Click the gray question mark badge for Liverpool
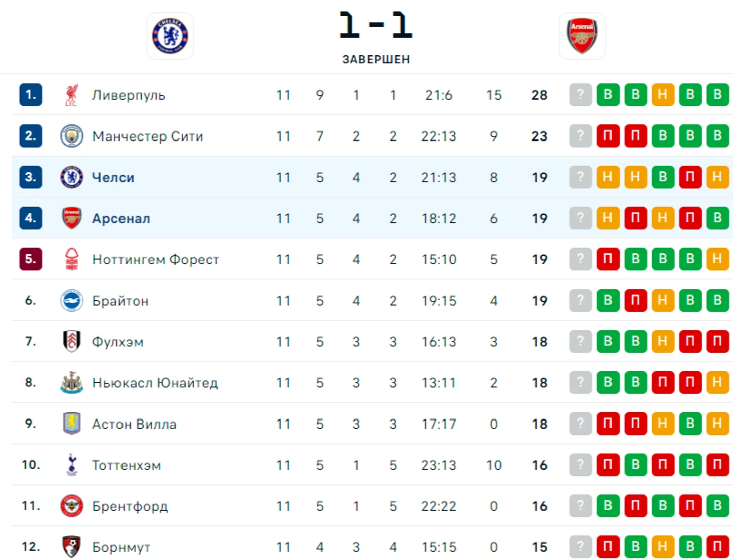733x560 pixels. pos(580,95)
